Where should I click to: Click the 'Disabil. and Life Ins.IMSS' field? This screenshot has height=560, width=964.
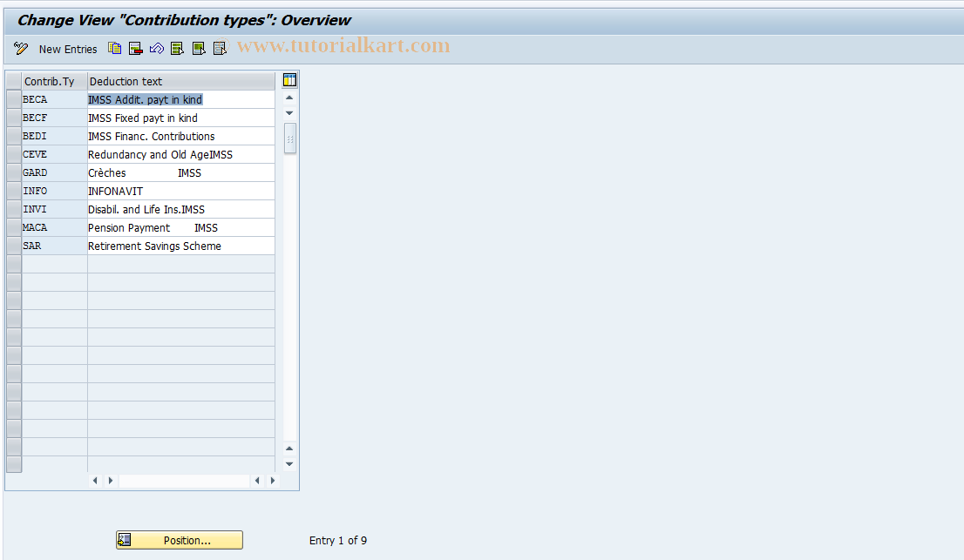[x=181, y=209]
